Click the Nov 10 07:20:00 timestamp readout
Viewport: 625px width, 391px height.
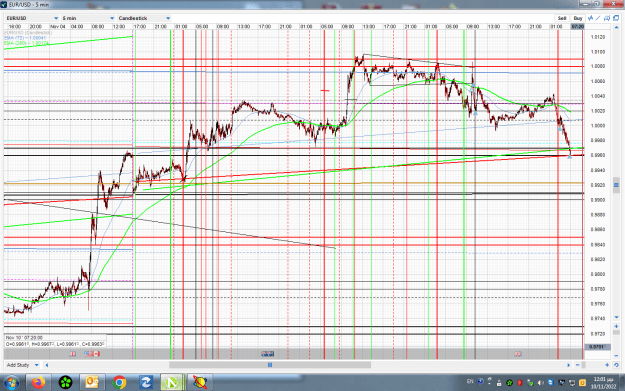click(24, 338)
